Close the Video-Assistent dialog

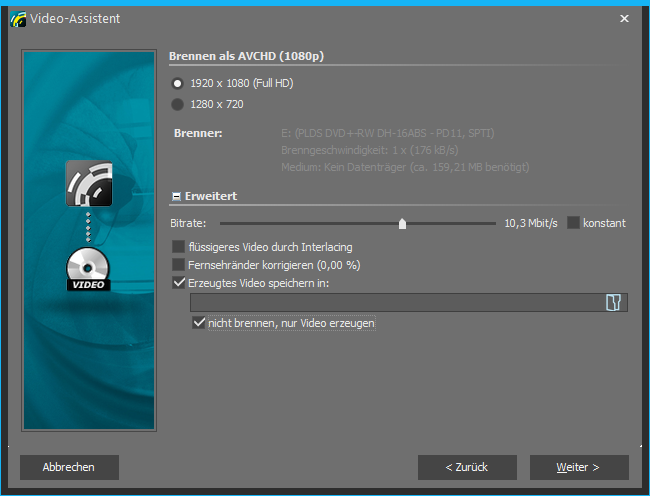pyautogui.click(x=624, y=18)
